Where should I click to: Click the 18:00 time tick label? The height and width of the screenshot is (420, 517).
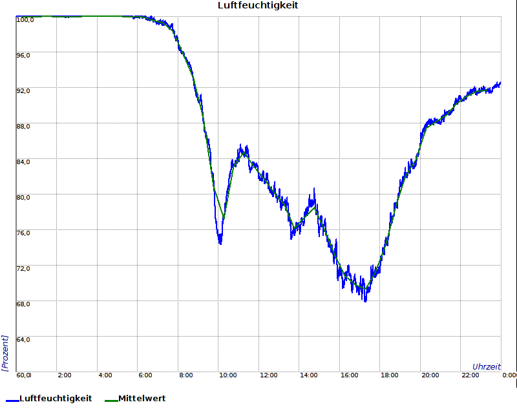390,375
